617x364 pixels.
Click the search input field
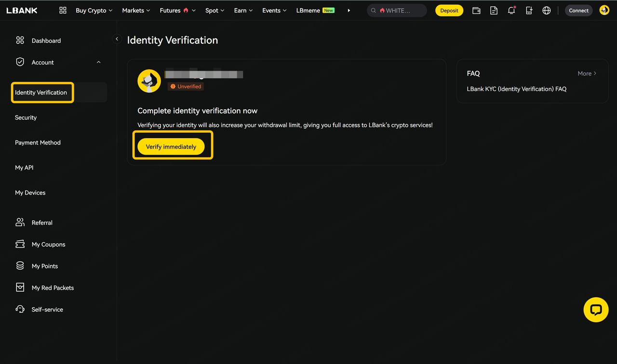(x=399, y=10)
